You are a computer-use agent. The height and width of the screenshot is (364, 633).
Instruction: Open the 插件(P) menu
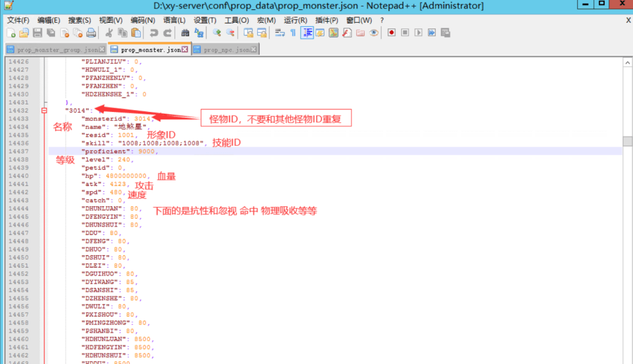328,20
